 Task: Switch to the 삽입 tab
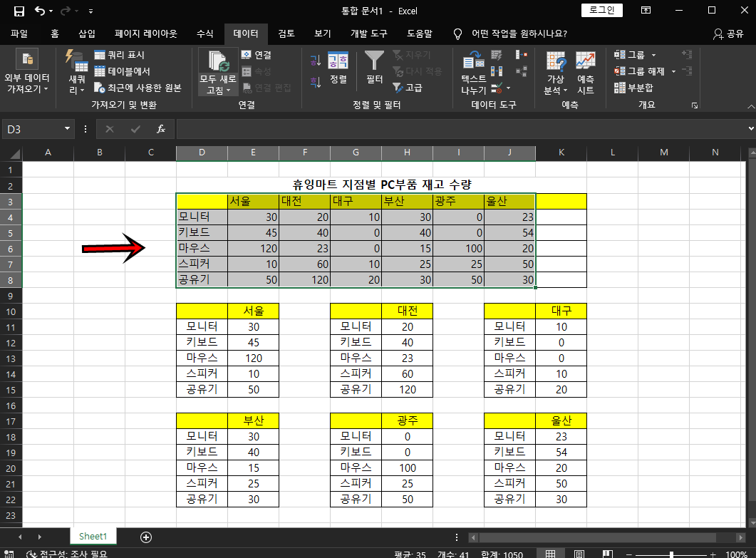pos(87,33)
